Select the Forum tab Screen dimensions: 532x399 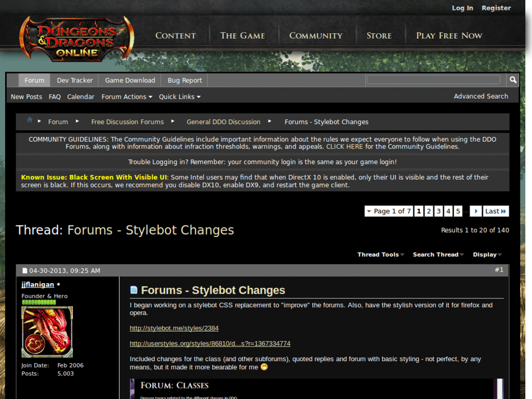[34, 80]
